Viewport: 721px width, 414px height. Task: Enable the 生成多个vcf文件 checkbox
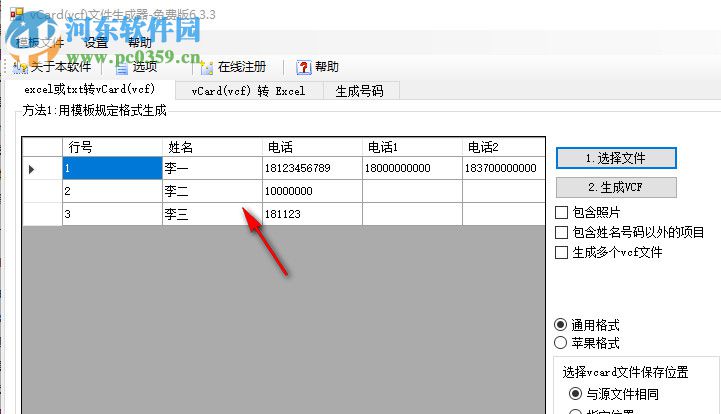pos(561,253)
